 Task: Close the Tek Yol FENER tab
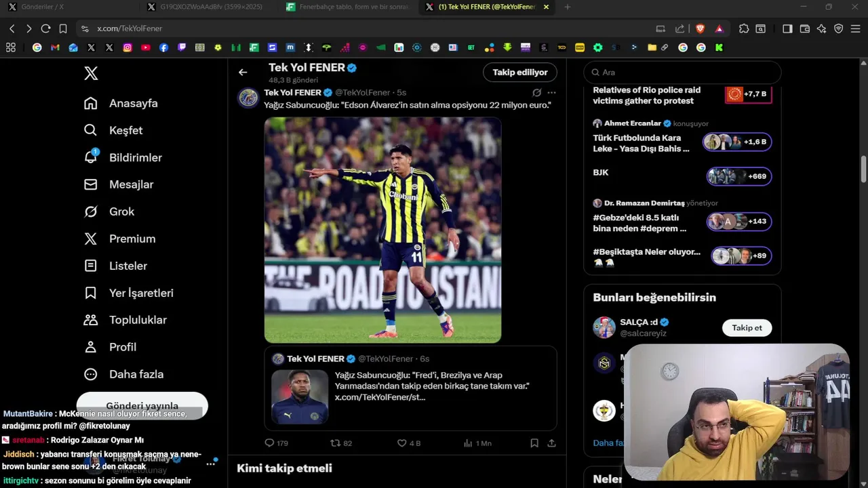(x=546, y=7)
